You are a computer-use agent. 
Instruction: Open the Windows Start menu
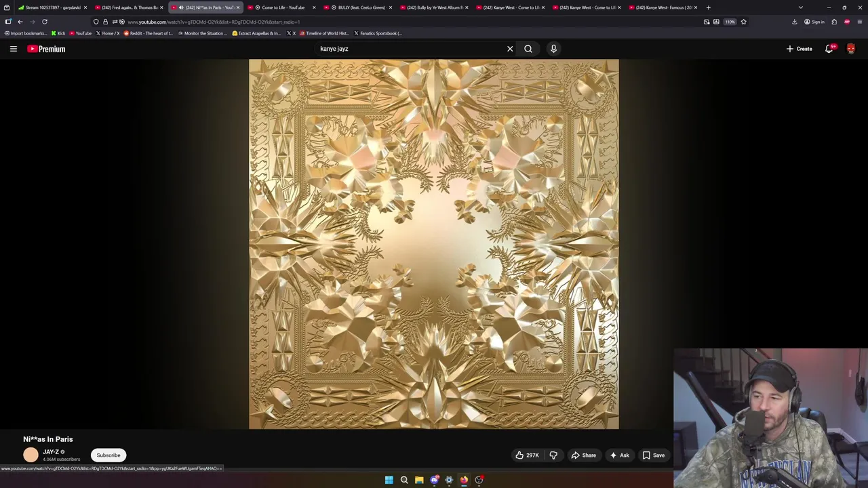click(389, 480)
